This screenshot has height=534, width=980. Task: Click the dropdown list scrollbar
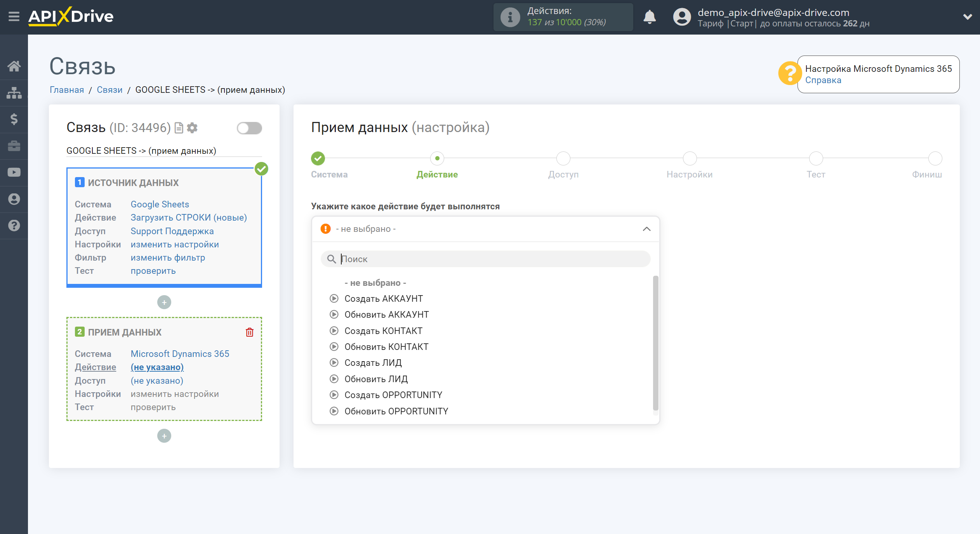(x=655, y=343)
